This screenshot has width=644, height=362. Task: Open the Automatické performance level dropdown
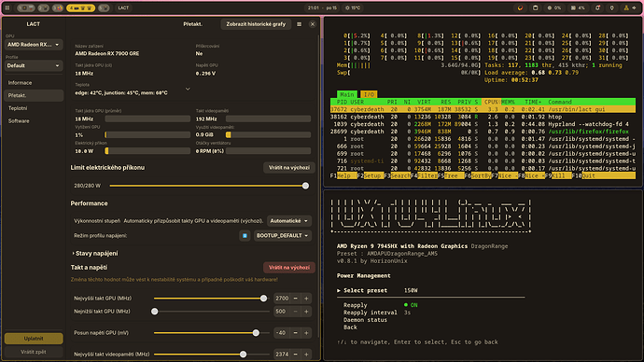(289, 221)
